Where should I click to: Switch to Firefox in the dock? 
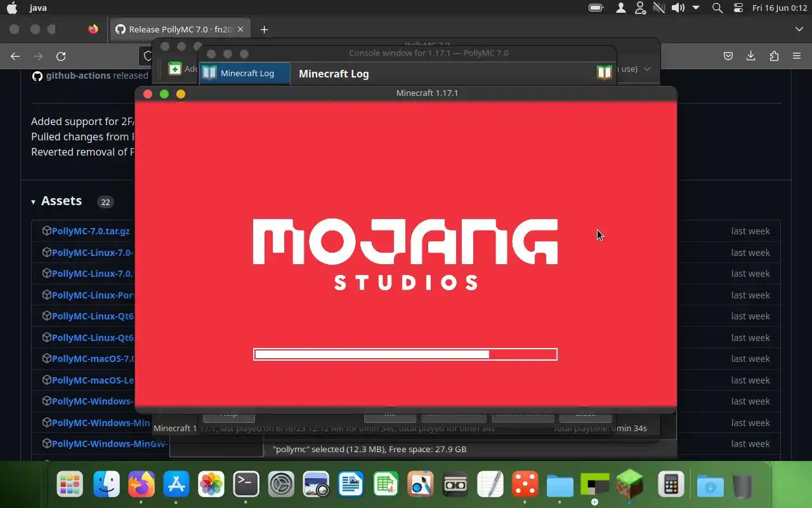[141, 485]
